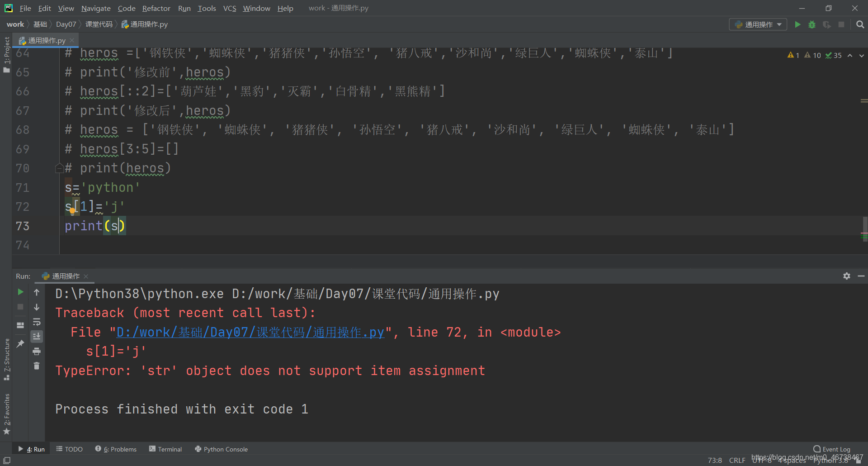Click the 通用操作.py breadcrumb

145,24
